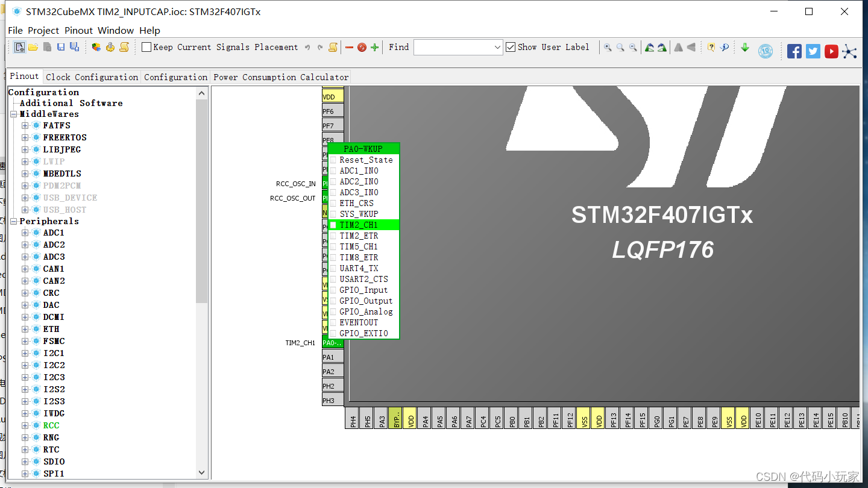Click the undo arrow icon
Viewport: 868px width, 488px height.
tap(307, 48)
